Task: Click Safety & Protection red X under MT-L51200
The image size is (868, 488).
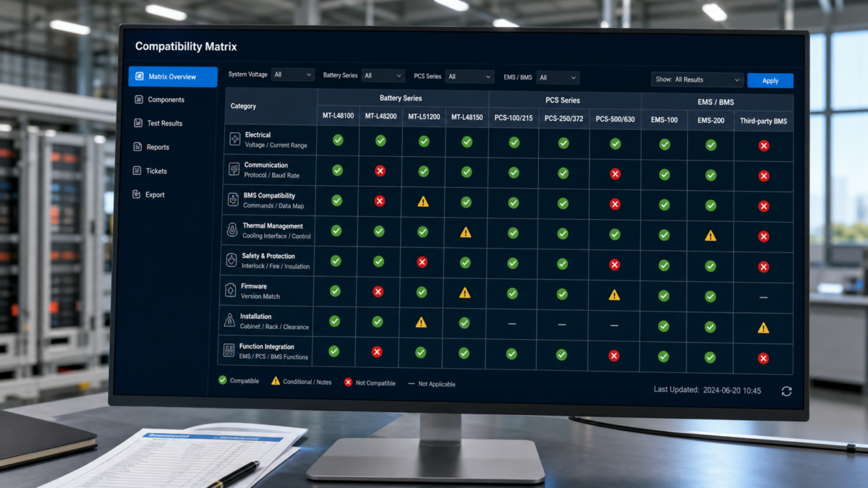Action: tap(422, 262)
